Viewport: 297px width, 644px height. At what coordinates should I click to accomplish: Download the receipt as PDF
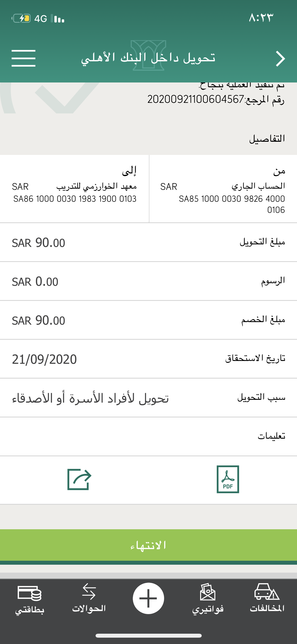[228, 479]
